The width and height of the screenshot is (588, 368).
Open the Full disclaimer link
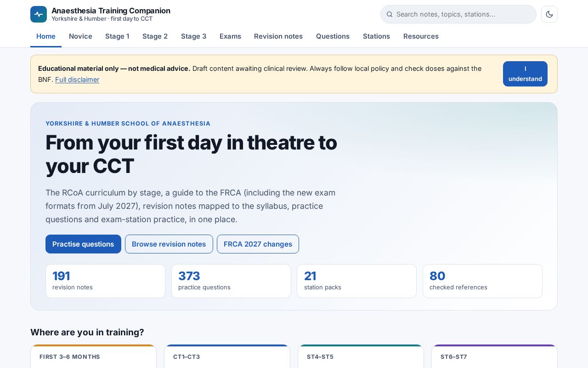(77, 80)
